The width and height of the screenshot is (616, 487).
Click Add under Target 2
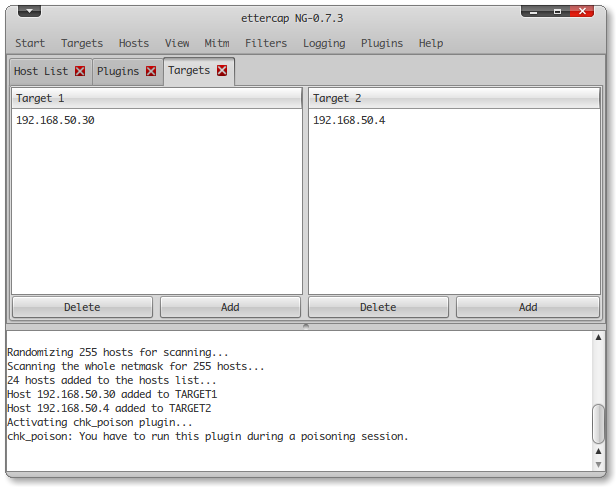tap(528, 307)
